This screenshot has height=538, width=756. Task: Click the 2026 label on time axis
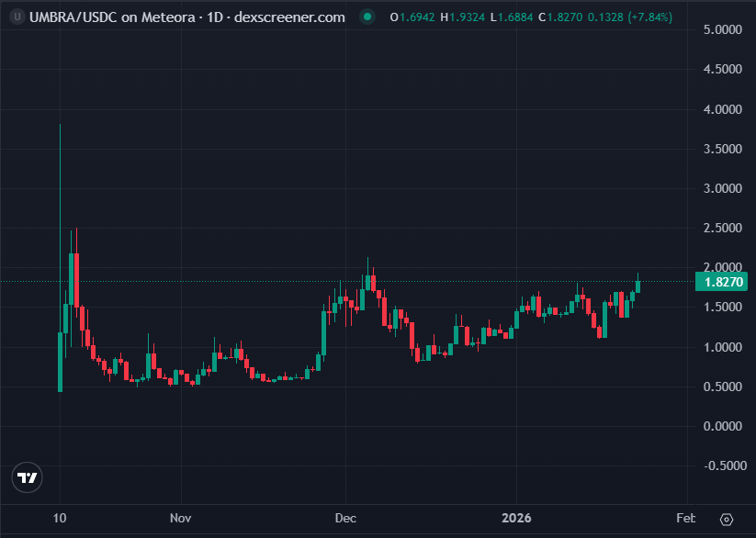(516, 518)
